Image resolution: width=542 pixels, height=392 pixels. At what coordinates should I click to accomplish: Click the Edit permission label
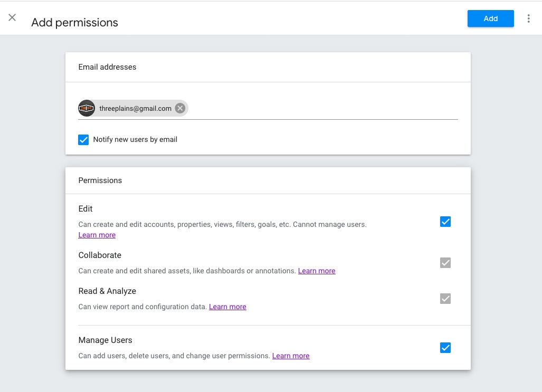pos(85,209)
